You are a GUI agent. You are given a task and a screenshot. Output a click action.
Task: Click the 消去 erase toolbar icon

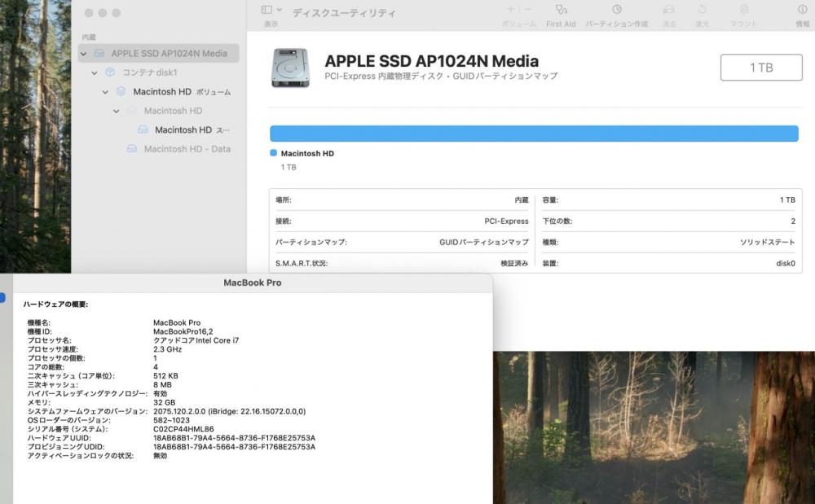(x=669, y=10)
